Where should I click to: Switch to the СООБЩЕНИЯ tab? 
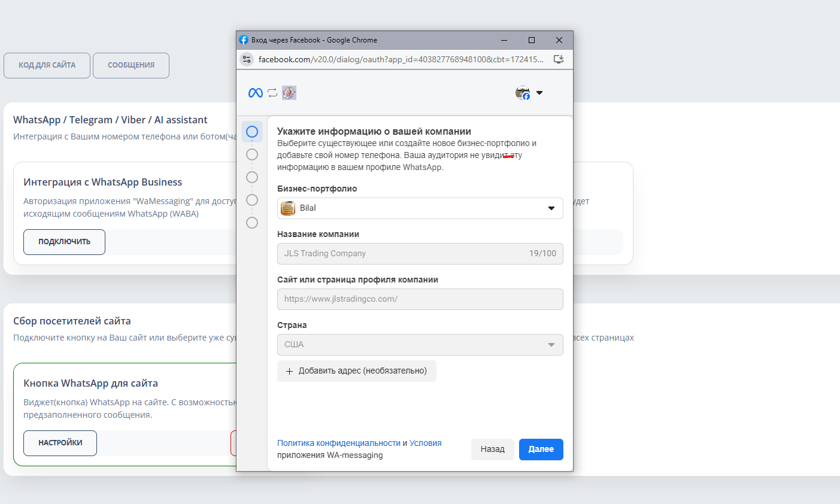[131, 65]
